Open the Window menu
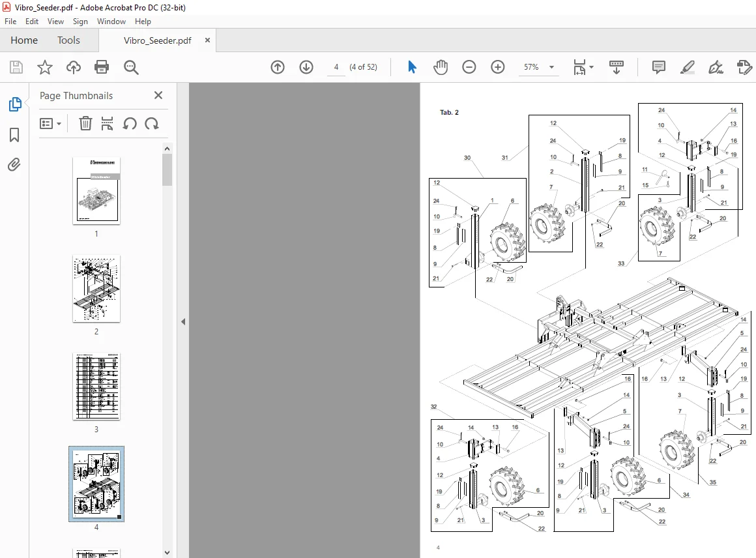 111,22
